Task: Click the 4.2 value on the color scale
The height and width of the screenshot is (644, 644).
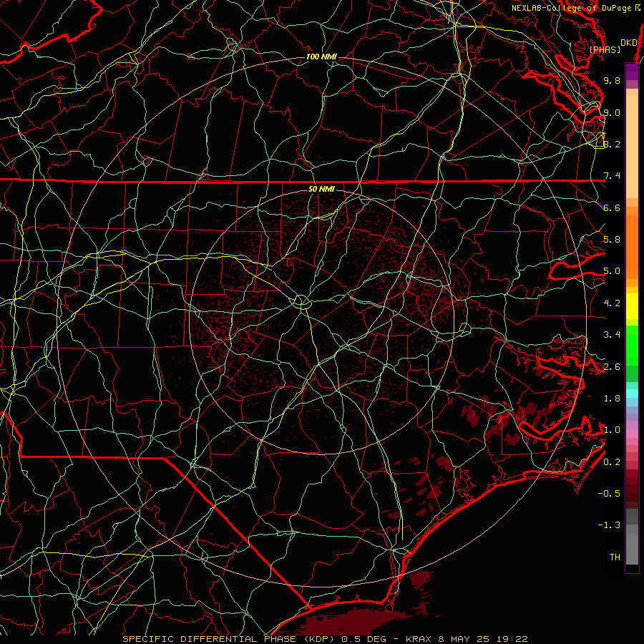Action: point(612,303)
